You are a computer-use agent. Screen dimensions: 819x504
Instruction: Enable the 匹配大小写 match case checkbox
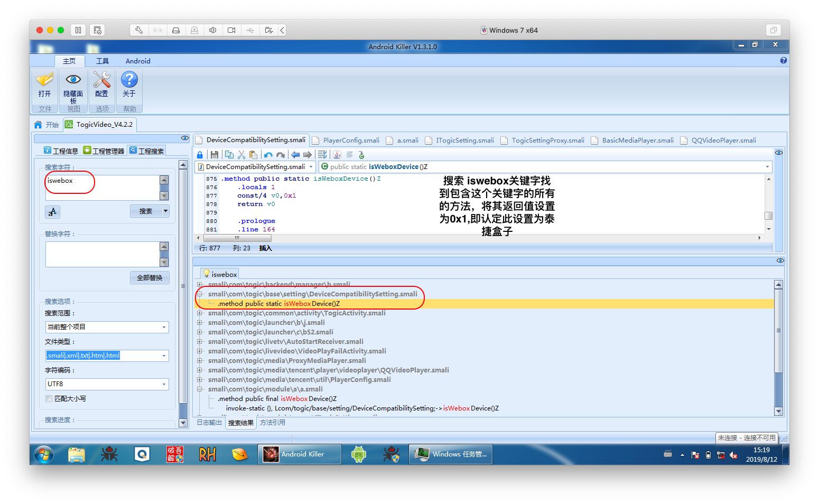coord(49,398)
